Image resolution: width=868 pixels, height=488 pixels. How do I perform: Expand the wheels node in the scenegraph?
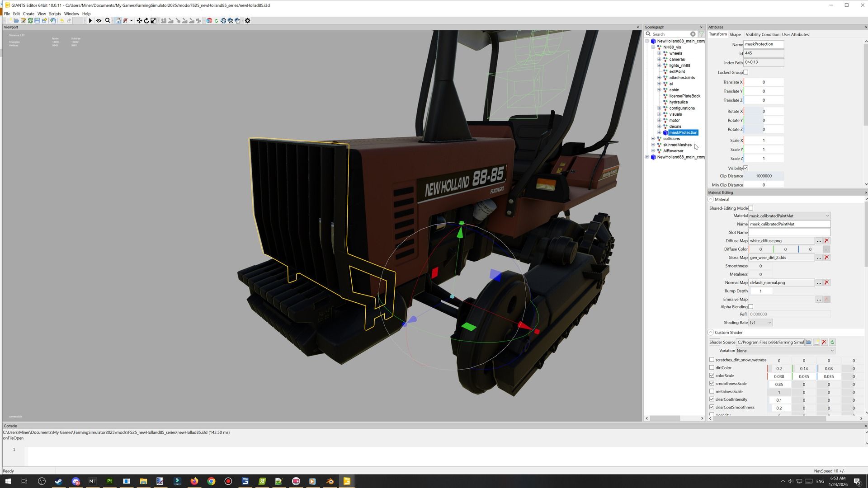point(659,53)
